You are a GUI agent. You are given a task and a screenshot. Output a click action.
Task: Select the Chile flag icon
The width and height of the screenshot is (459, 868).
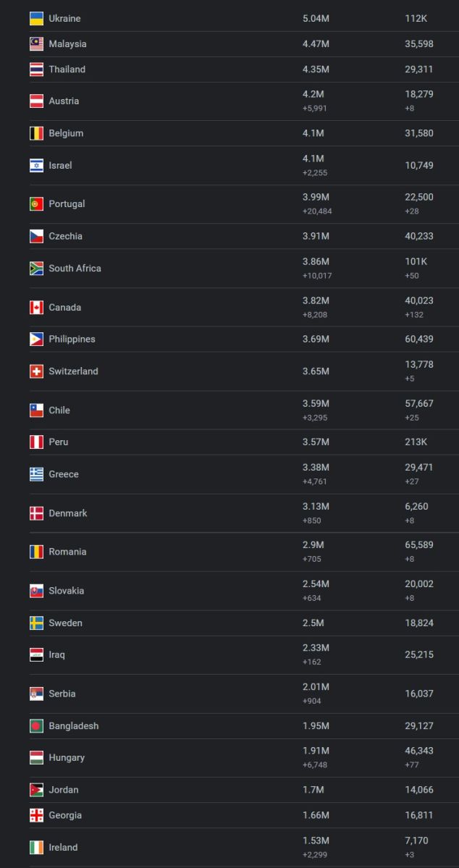(x=36, y=410)
